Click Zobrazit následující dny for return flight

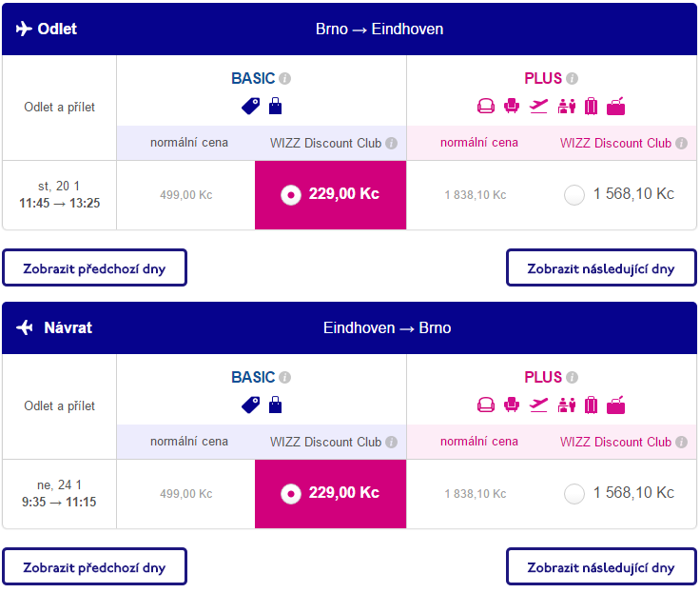pyautogui.click(x=601, y=566)
